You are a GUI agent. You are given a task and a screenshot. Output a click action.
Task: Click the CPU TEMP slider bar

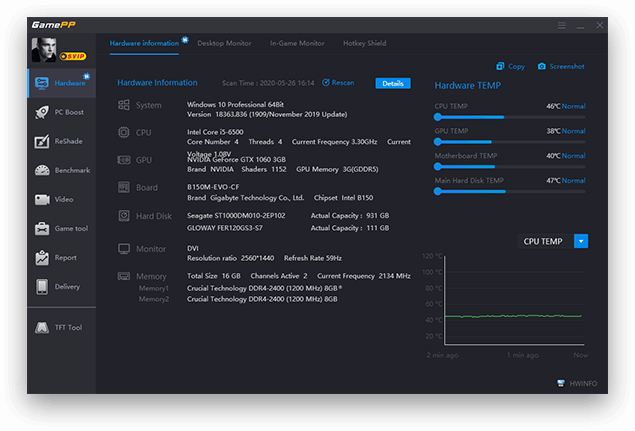click(x=509, y=117)
